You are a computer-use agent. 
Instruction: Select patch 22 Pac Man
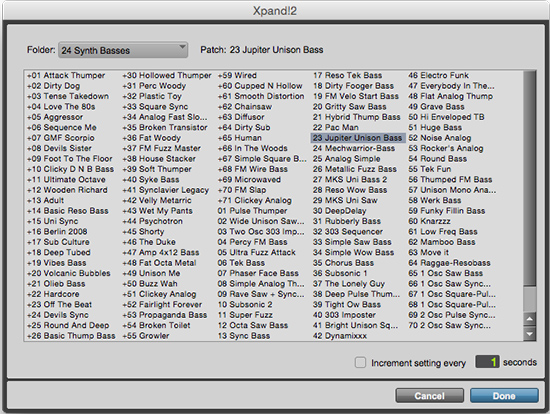pos(336,127)
